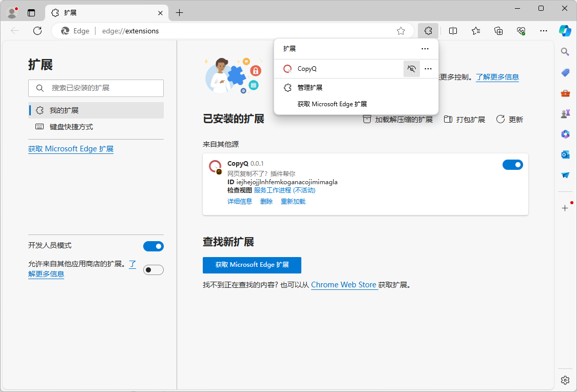Refresh the current page

pyautogui.click(x=37, y=31)
